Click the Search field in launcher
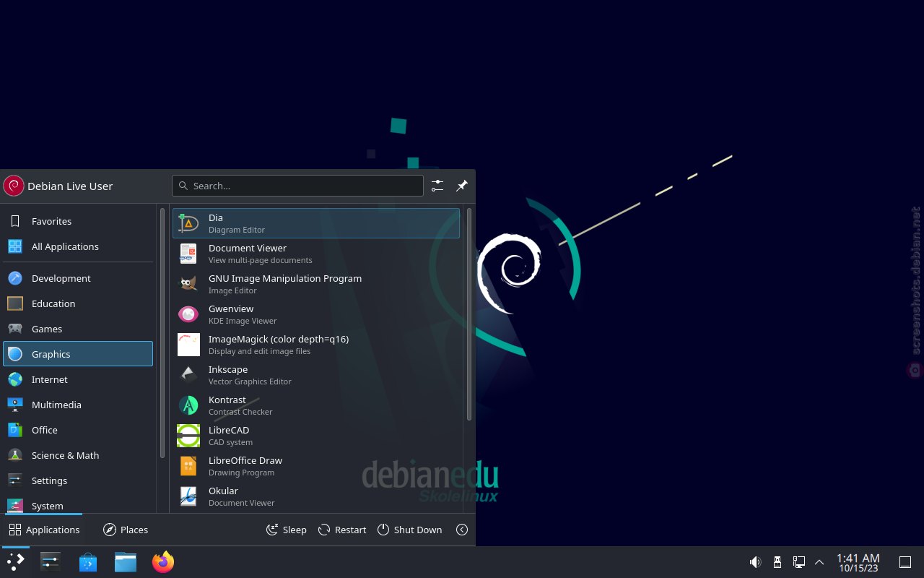Screen dimensions: 924x578 (x=297, y=186)
